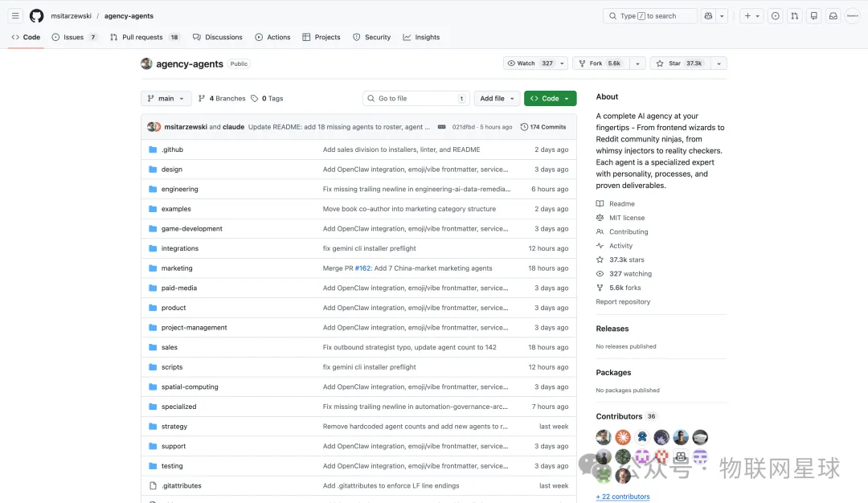
Task: Switch to the Insights tab
Action: (421, 37)
